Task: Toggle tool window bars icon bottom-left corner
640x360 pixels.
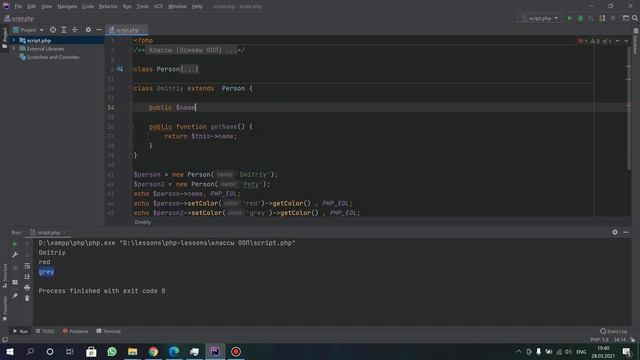Action: (x=5, y=339)
